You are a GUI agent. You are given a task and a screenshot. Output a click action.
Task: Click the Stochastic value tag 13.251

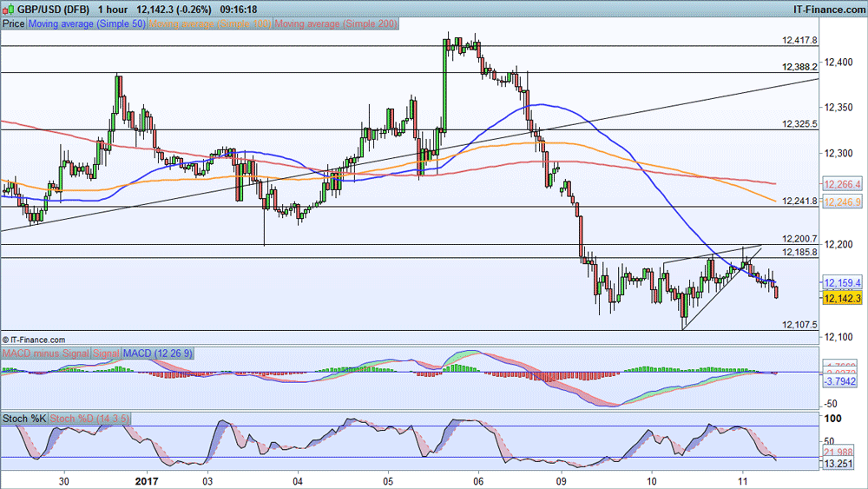coord(839,464)
